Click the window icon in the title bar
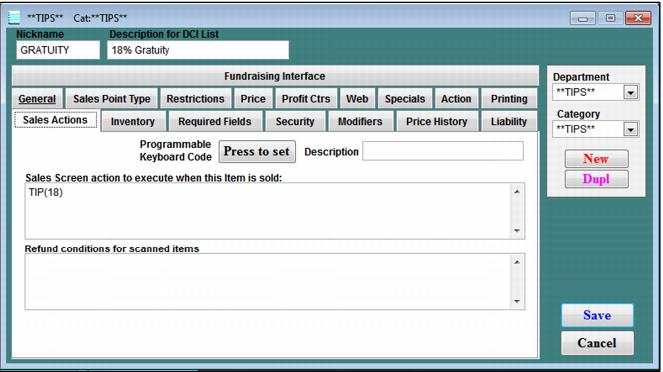 (14, 18)
